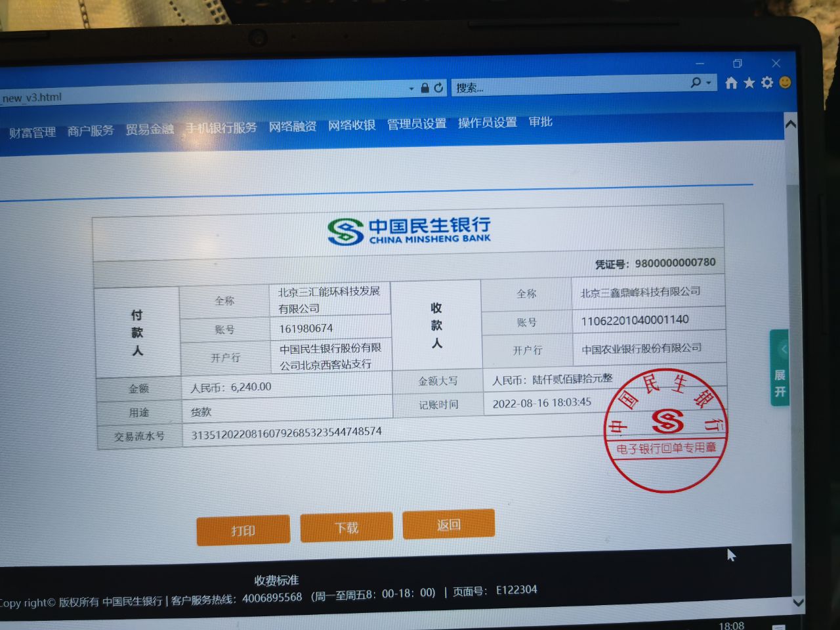
Task: Click the 返回 back button
Action: [x=448, y=524]
